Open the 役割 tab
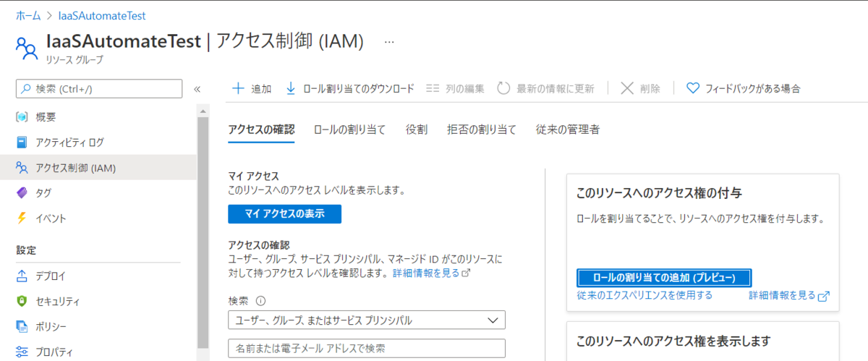Screen dimensions: 868x361 tap(416, 130)
